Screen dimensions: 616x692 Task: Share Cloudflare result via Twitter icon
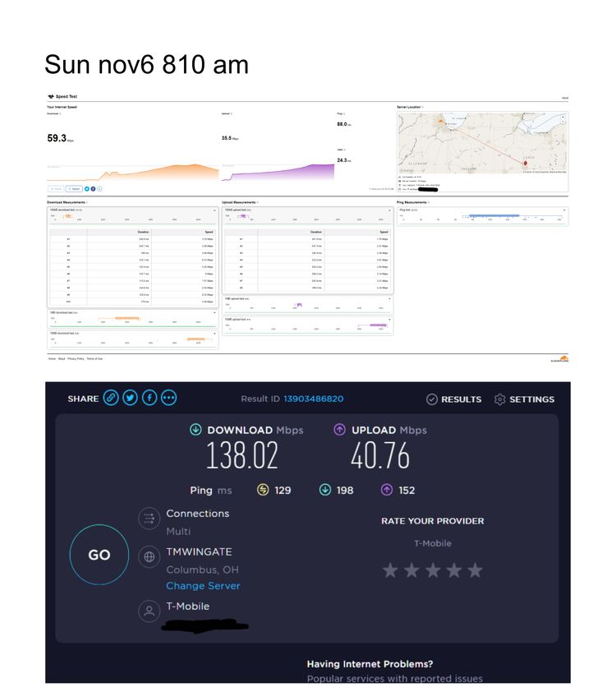pos(87,189)
